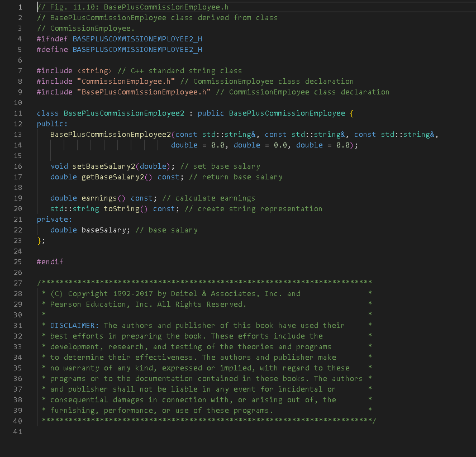Click "Copyright 1992-2017" text on line 28
This screenshot has width=476, height=457.
point(111,294)
